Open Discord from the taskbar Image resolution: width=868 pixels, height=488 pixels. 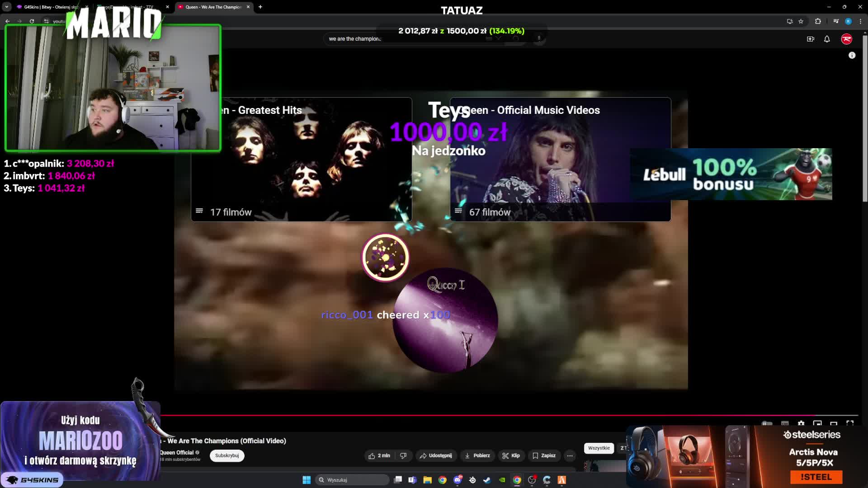coord(458,480)
